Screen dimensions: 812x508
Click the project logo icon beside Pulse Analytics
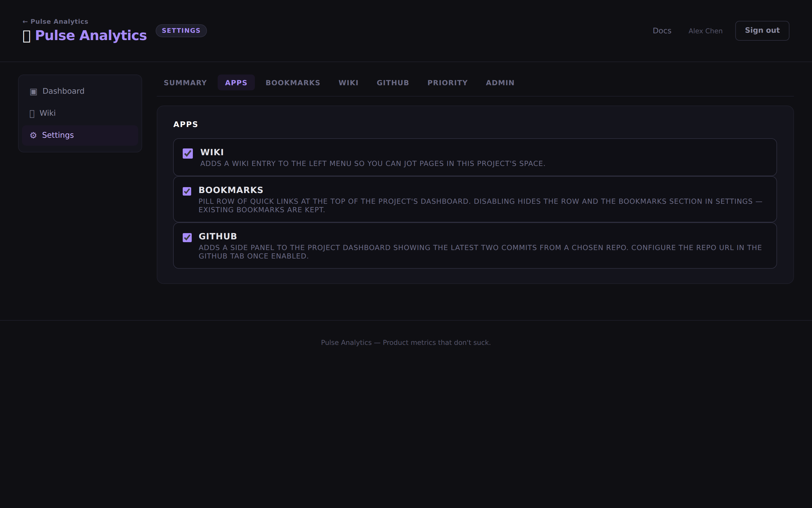point(27,36)
